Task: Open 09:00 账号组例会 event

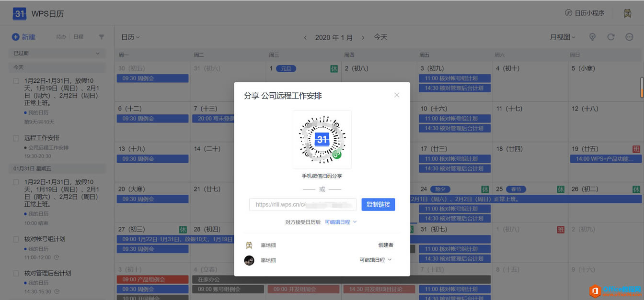Action: (x=228, y=289)
